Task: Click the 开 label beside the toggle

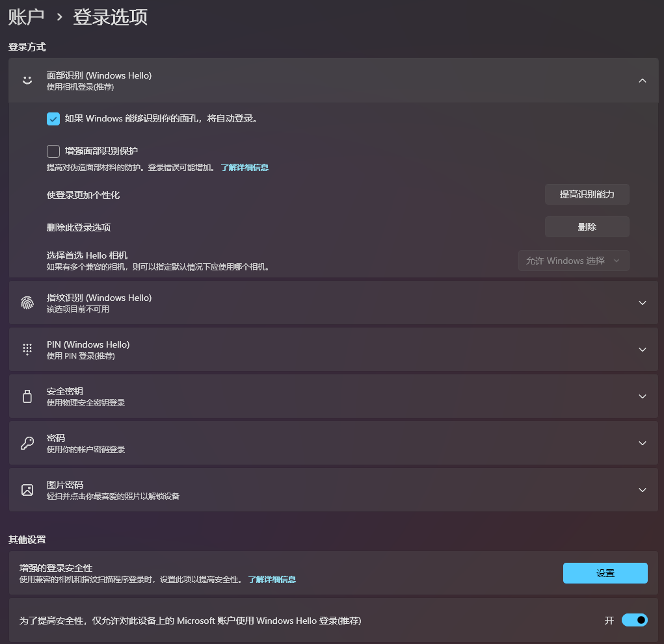Action: coord(609,621)
